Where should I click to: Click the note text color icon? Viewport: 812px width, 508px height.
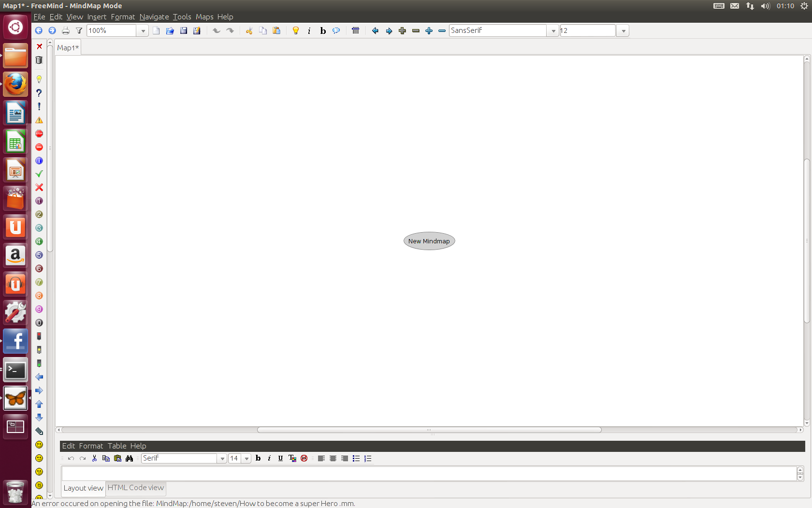292,458
